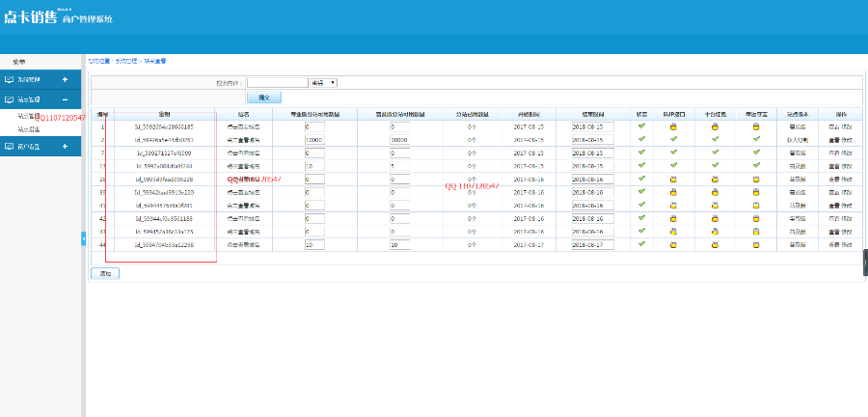Click the rightmost lock icon in row 35
This screenshot has height=417, width=868.
coord(756,192)
